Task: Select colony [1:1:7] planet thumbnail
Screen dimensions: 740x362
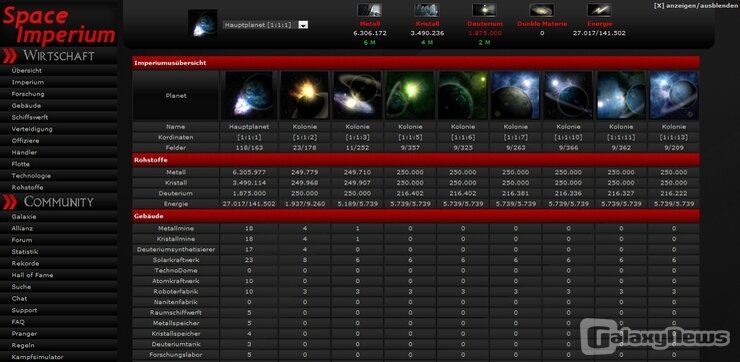Action: click(x=515, y=95)
